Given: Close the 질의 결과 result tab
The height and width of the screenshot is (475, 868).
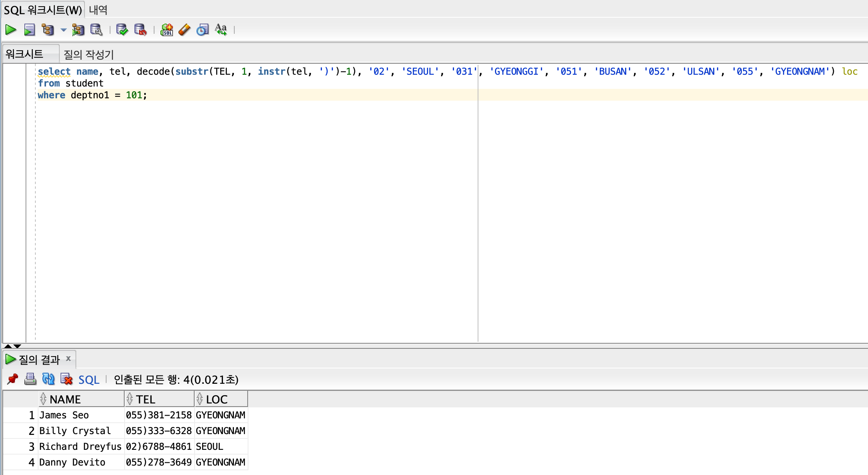Looking at the screenshot, I should 68,359.
